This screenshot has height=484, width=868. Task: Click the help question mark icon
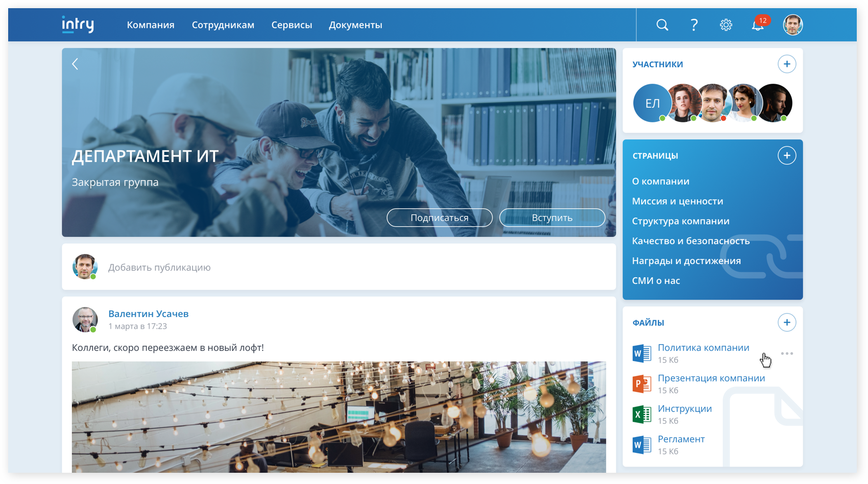pyautogui.click(x=694, y=25)
